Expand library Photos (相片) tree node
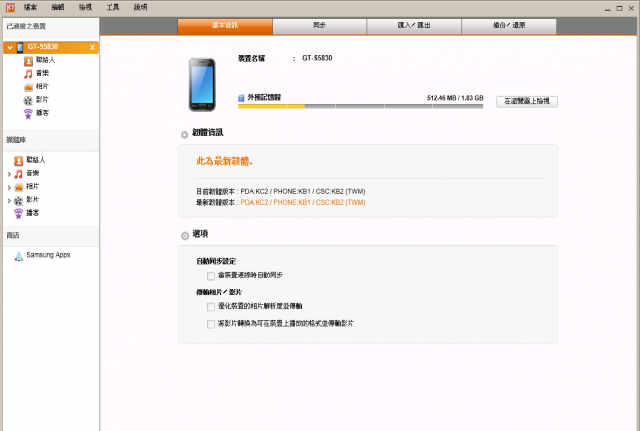Image resolution: width=640 pixels, height=431 pixels. (x=9, y=187)
